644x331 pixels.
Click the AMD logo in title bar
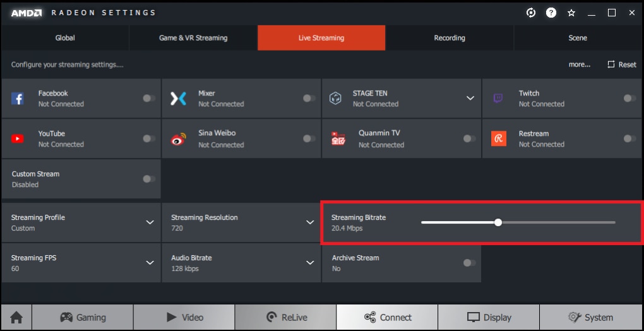click(27, 13)
